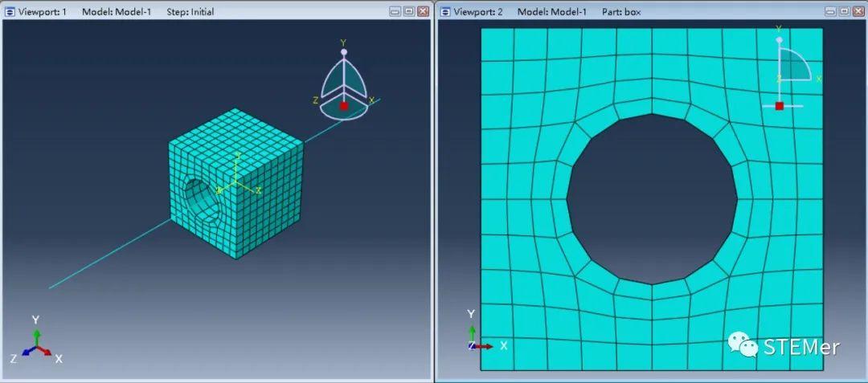This screenshot has height=383, width=868.
Task: Select the meshed cube in Viewport 1
Action: pos(236,183)
